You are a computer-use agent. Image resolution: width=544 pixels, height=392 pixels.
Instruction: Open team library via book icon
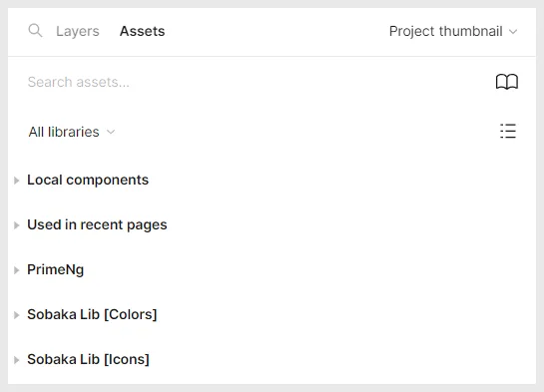tap(507, 82)
